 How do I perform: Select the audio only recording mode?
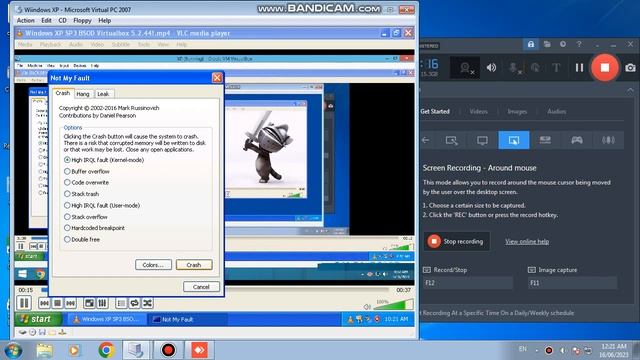(608, 140)
